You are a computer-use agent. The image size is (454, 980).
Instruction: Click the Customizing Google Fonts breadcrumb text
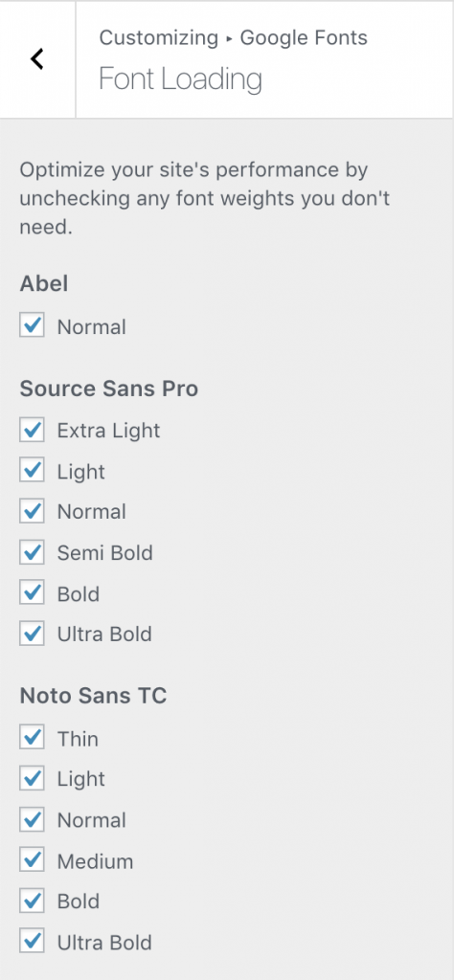coord(234,38)
